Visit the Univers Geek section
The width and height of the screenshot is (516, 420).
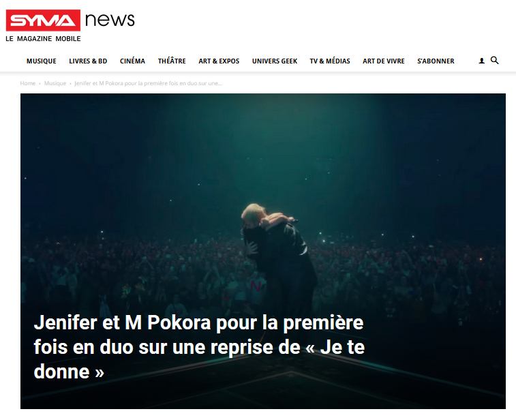[275, 61]
